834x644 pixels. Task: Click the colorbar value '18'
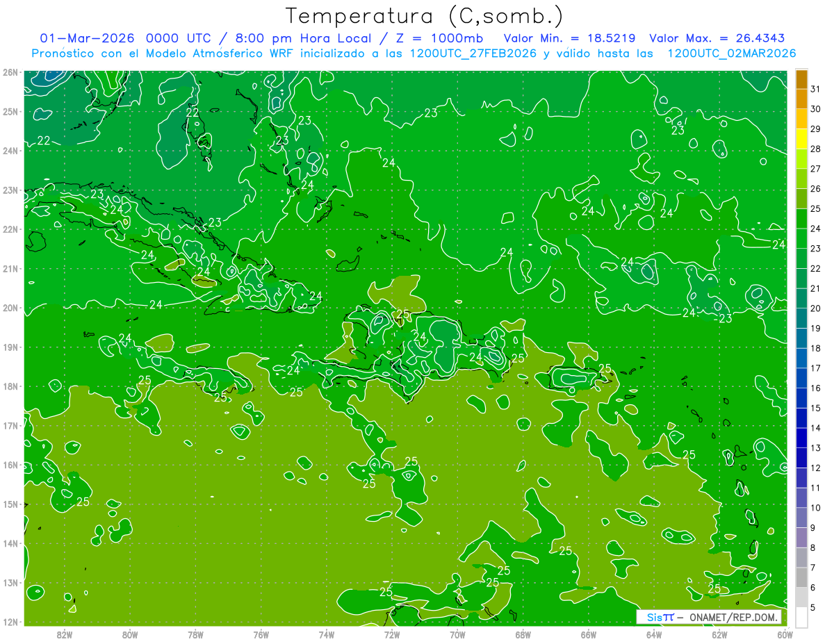(x=815, y=348)
